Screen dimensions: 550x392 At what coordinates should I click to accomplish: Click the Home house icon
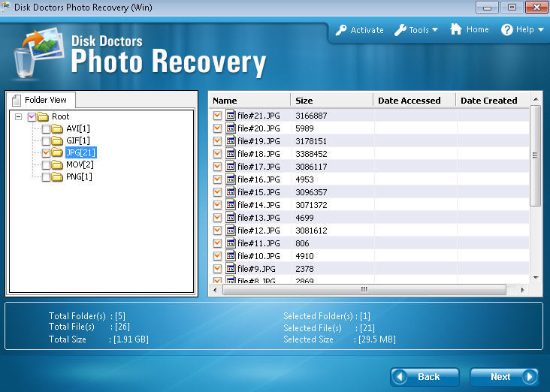point(456,29)
